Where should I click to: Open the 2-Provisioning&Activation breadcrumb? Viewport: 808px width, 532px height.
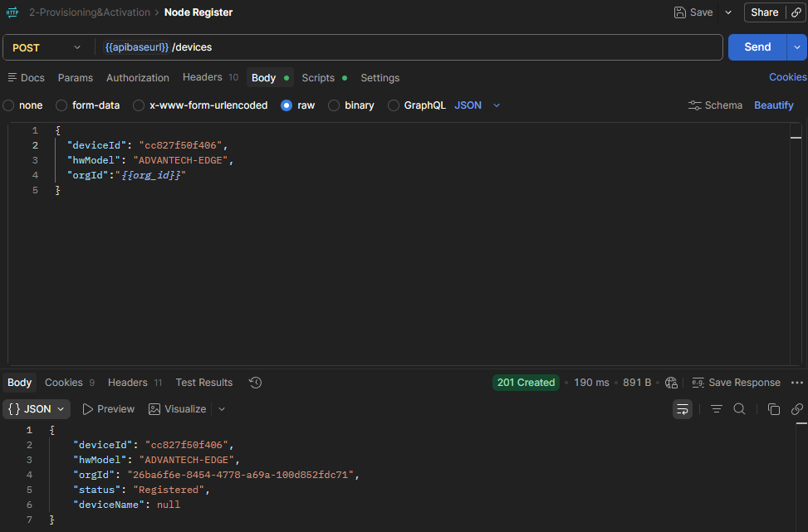(90, 12)
